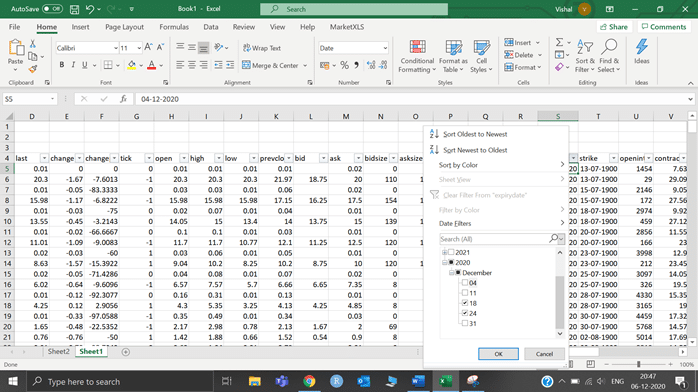Open the Insert tab
The image size is (698, 392).
pos(80,27)
